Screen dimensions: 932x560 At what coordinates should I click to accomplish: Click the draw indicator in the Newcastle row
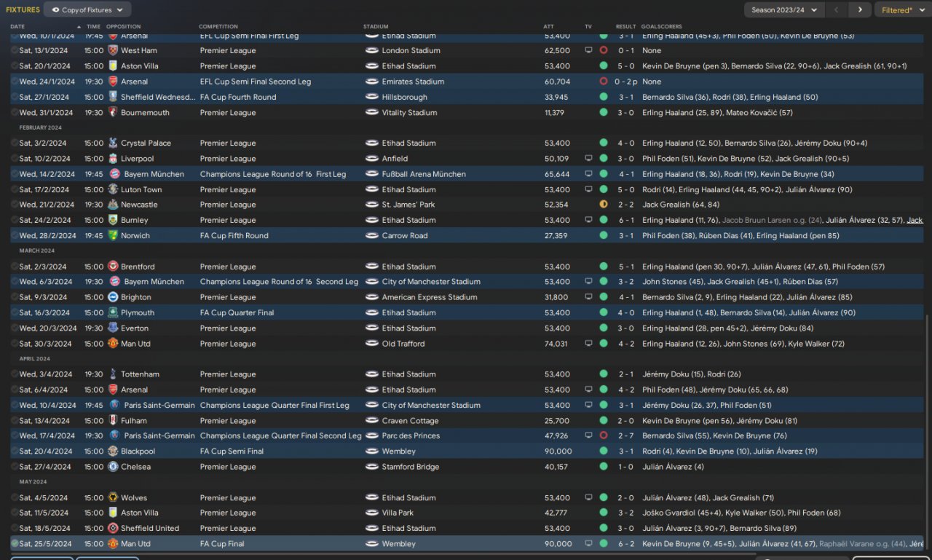point(603,205)
